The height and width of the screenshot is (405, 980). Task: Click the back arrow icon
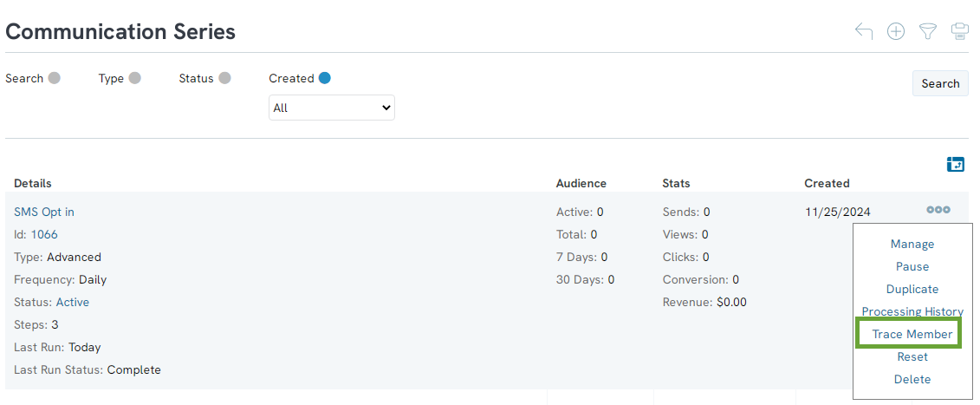(864, 31)
